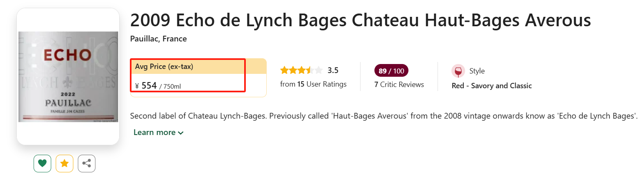The height and width of the screenshot is (174, 644).
Task: Click the Second label description paragraph
Action: point(383,116)
